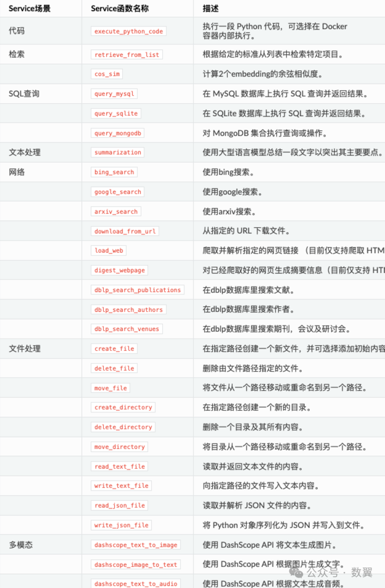Click the dblp_search_authors code tag

pos(128,310)
